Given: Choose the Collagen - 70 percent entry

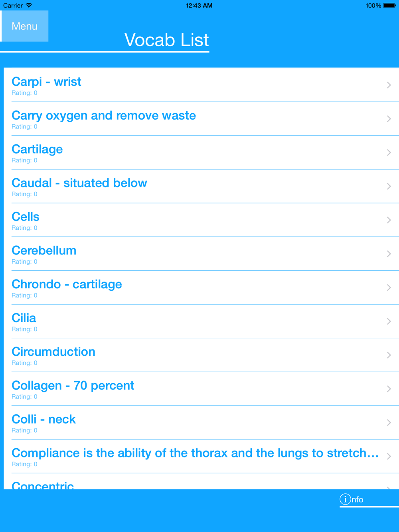Looking at the screenshot, I should pos(201,389).
